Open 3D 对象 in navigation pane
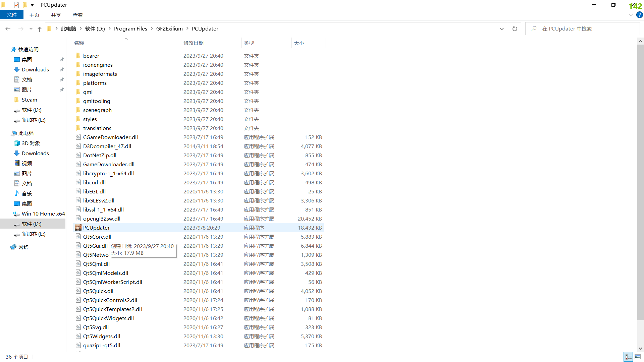This screenshot has width=644, height=362. click(x=31, y=143)
